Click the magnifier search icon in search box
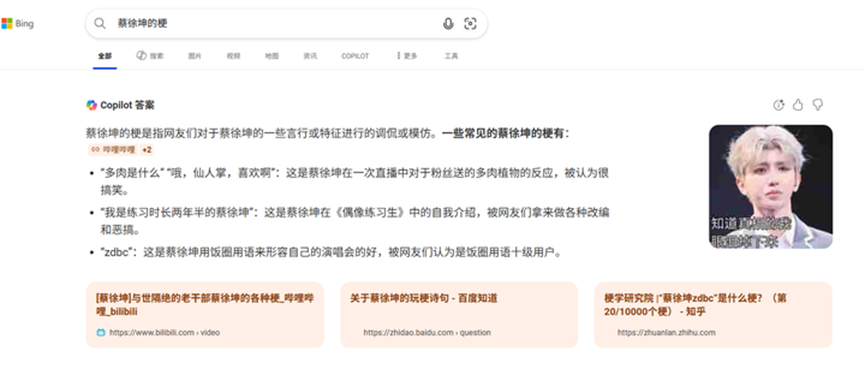This screenshot has width=865, height=369. [100, 23]
